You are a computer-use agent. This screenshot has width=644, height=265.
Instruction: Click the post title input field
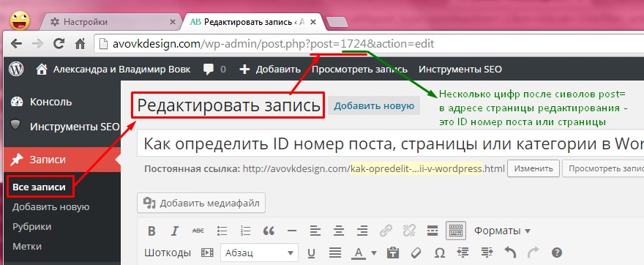[390, 143]
